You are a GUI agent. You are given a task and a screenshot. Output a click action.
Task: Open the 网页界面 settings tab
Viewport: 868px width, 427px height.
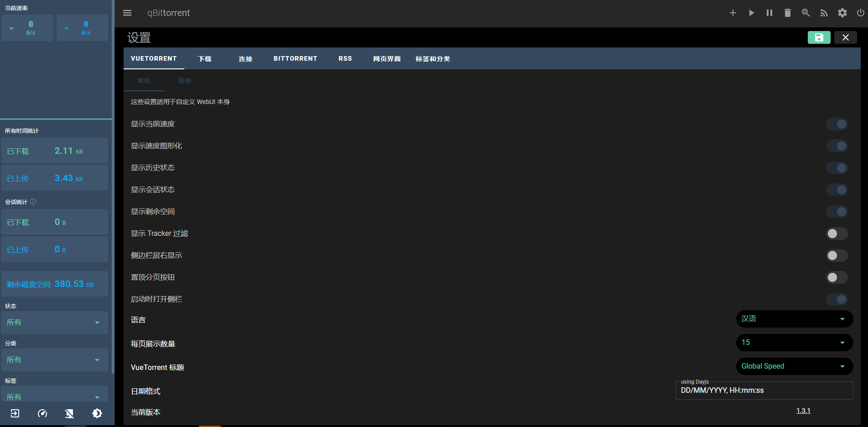point(387,59)
